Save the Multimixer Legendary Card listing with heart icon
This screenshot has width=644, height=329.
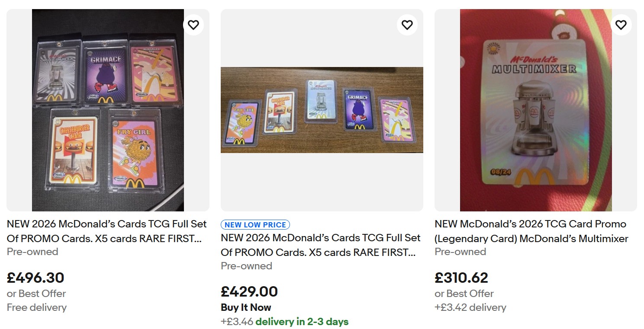(621, 25)
